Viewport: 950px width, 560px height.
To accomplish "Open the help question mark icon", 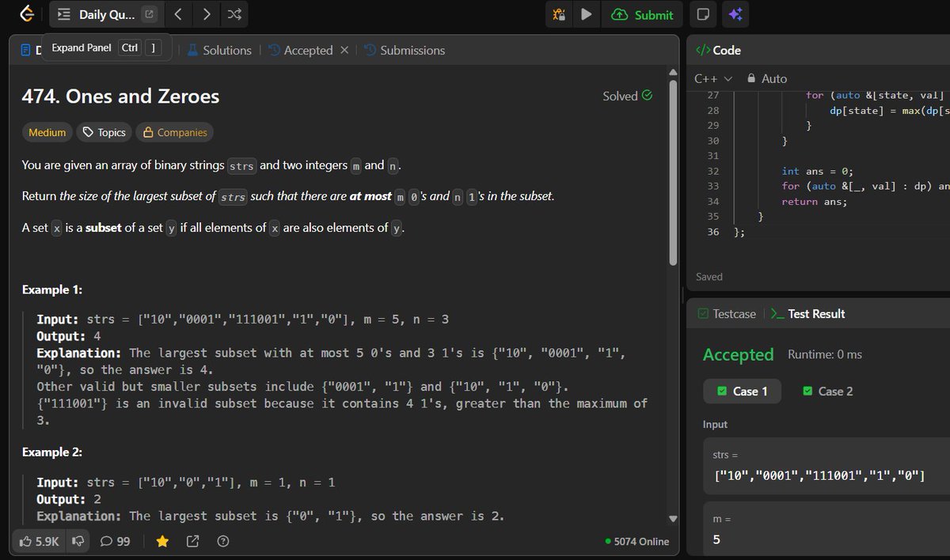I will click(x=222, y=541).
